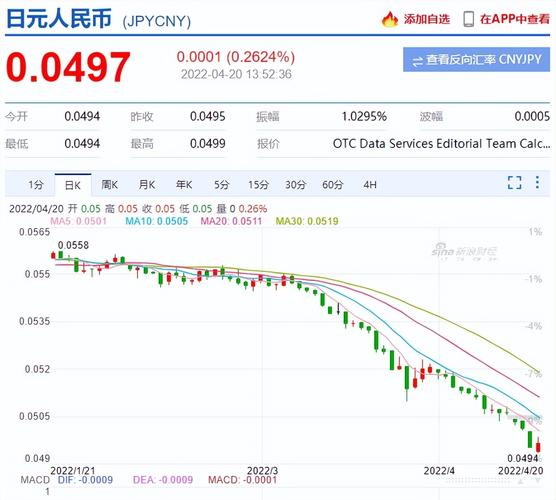Screen dimensions: 556x500
Task: Click the 振幅 value 1.0295%
Action: pos(364,116)
